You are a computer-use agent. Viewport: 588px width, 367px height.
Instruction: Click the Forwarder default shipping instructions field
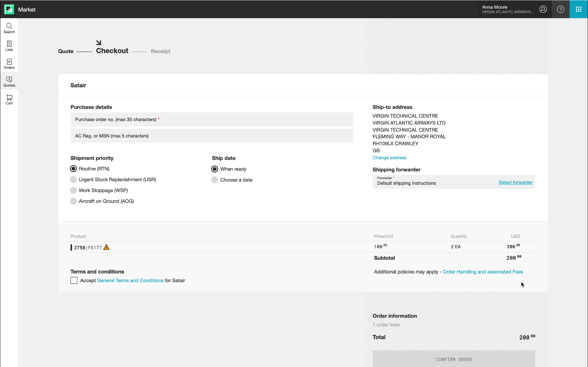(x=454, y=182)
